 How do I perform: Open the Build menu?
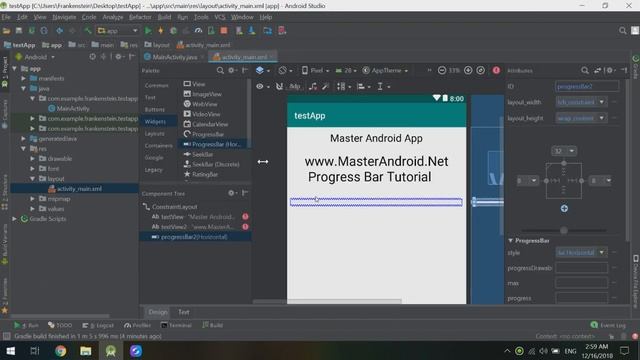click(164, 17)
